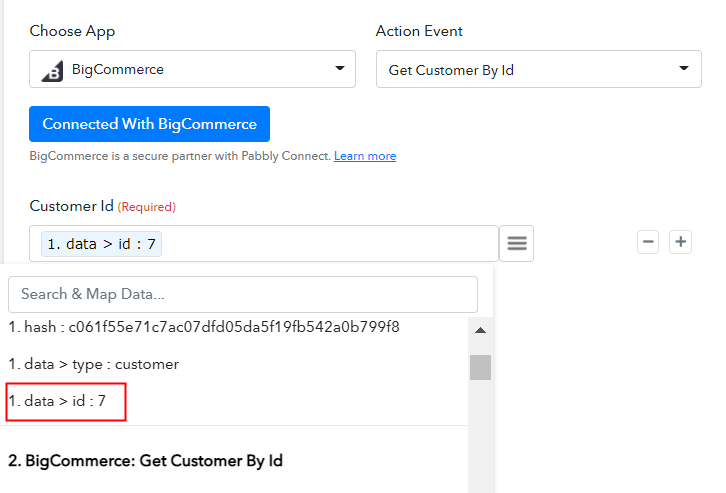Open the hamburger map-data menu icon

pos(517,243)
